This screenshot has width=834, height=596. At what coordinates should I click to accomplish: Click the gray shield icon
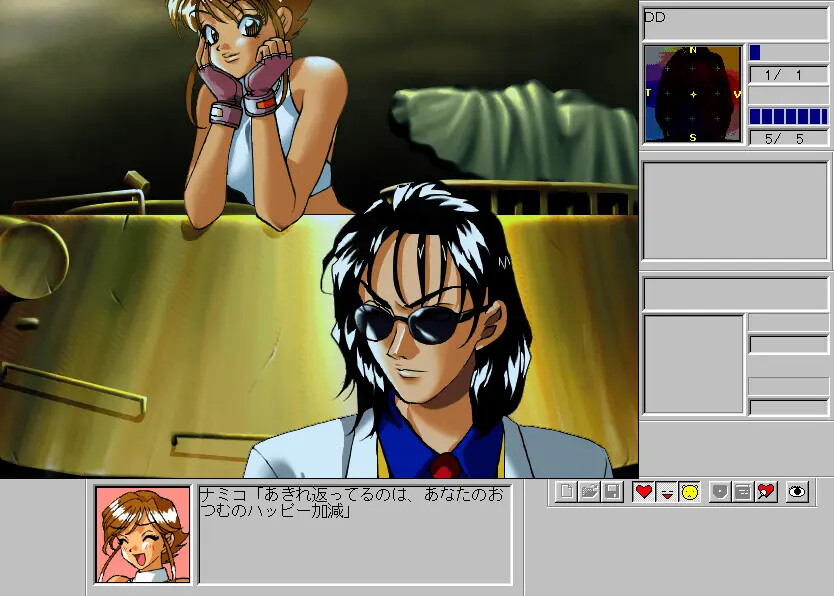[720, 492]
